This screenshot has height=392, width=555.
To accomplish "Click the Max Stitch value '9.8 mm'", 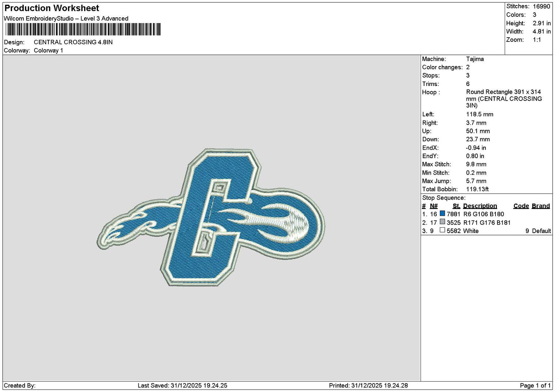I will click(x=476, y=164).
